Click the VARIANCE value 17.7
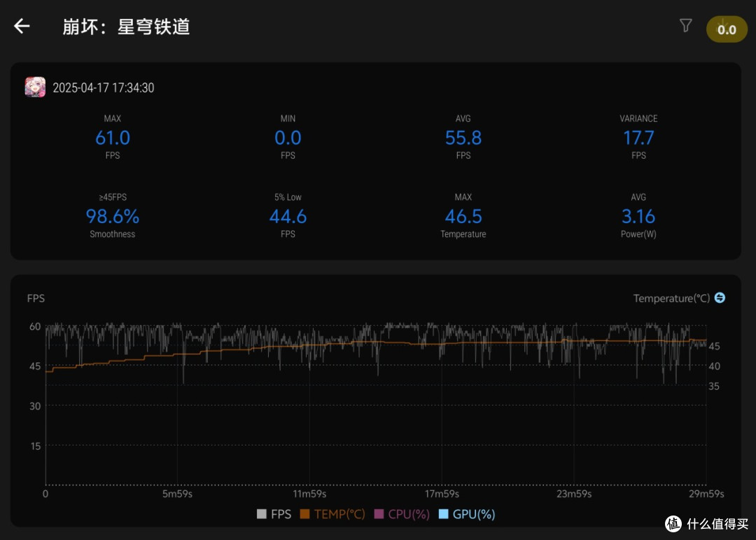The image size is (756, 540). tap(638, 138)
